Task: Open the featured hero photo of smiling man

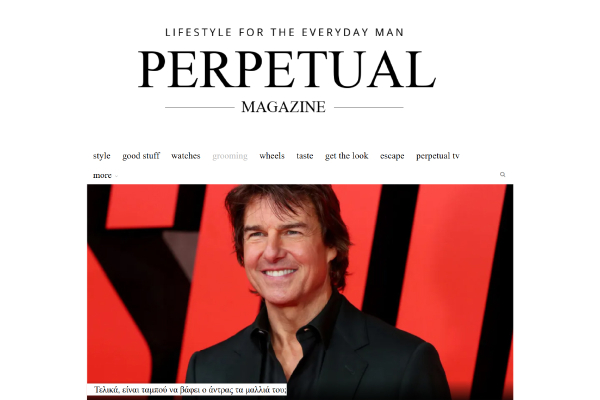Action: tap(300, 292)
